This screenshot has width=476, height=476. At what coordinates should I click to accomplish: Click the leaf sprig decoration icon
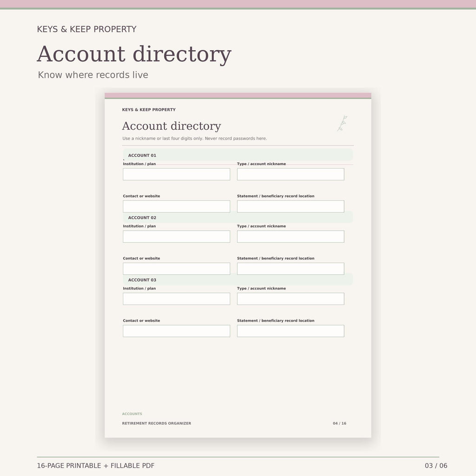tap(343, 123)
